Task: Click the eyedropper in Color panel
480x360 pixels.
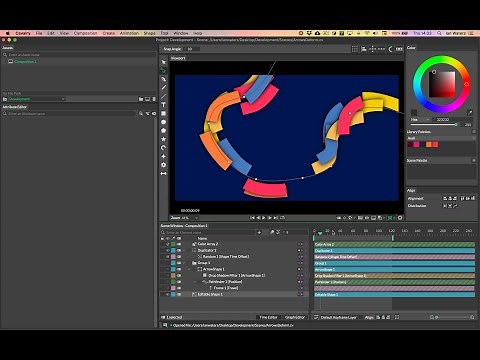Action: (470, 112)
